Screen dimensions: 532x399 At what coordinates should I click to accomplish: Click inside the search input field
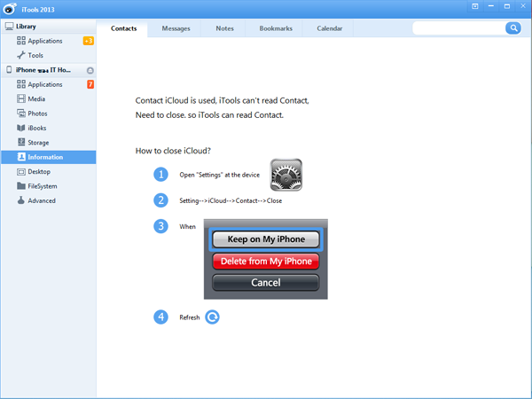tap(458, 28)
